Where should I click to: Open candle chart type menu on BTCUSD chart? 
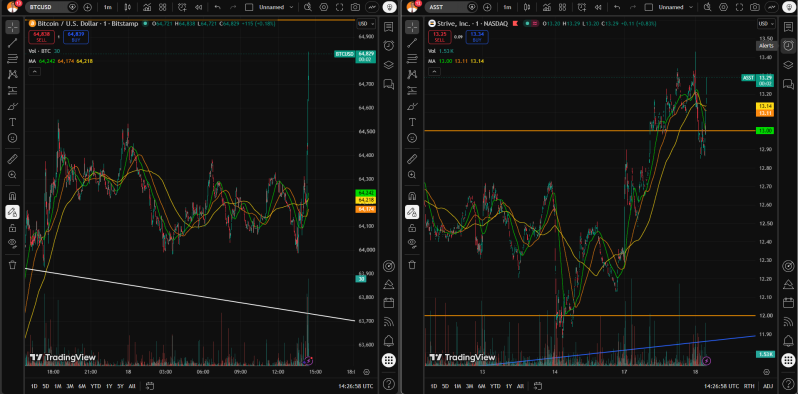(127, 7)
